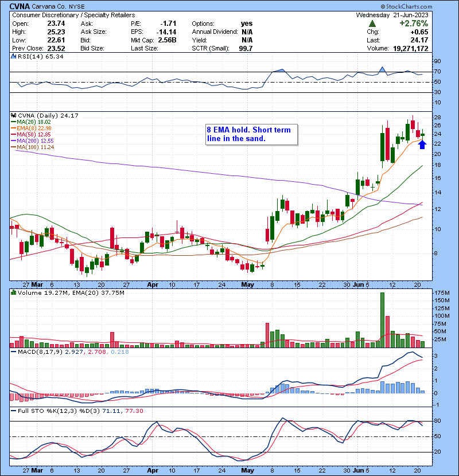The height and width of the screenshot is (476, 459).
Task: Click the 175M volume axis label
Action: coord(442,293)
